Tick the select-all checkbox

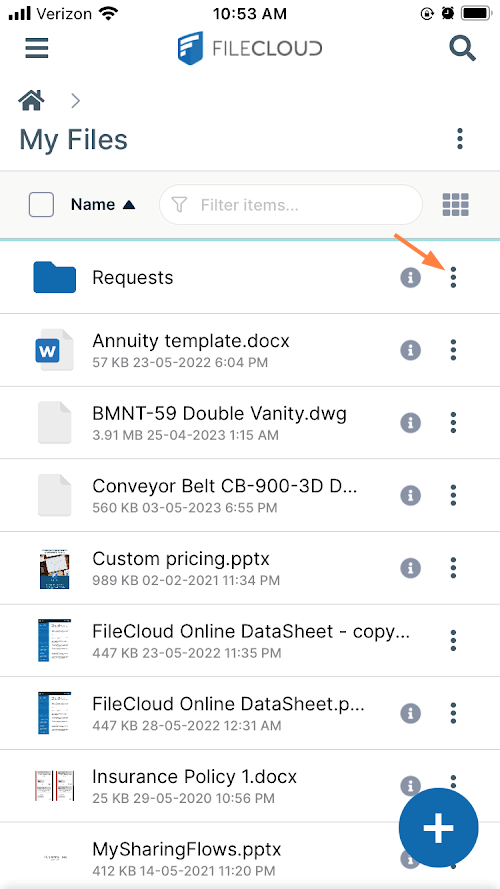[41, 205]
